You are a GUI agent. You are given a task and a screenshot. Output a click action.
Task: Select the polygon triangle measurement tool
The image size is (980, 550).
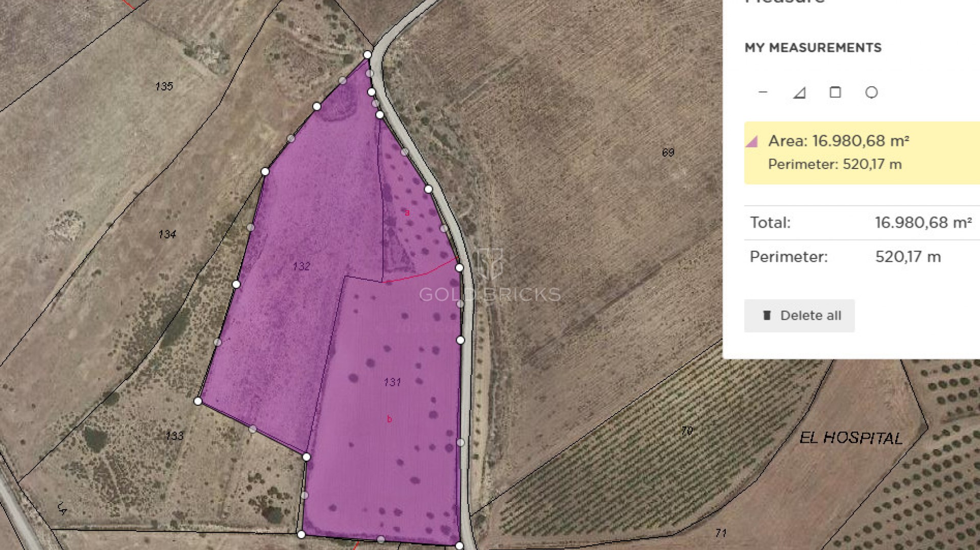tap(799, 92)
